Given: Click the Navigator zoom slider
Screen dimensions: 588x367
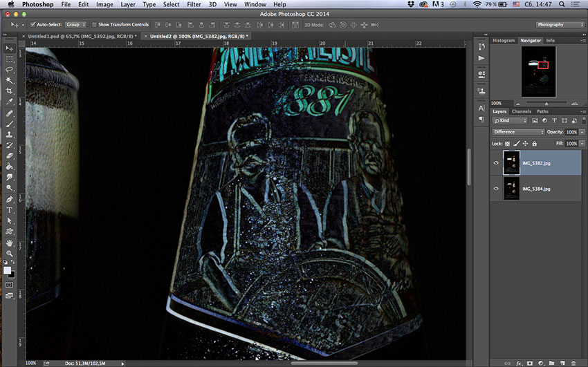Looking at the screenshot, I should [x=546, y=104].
